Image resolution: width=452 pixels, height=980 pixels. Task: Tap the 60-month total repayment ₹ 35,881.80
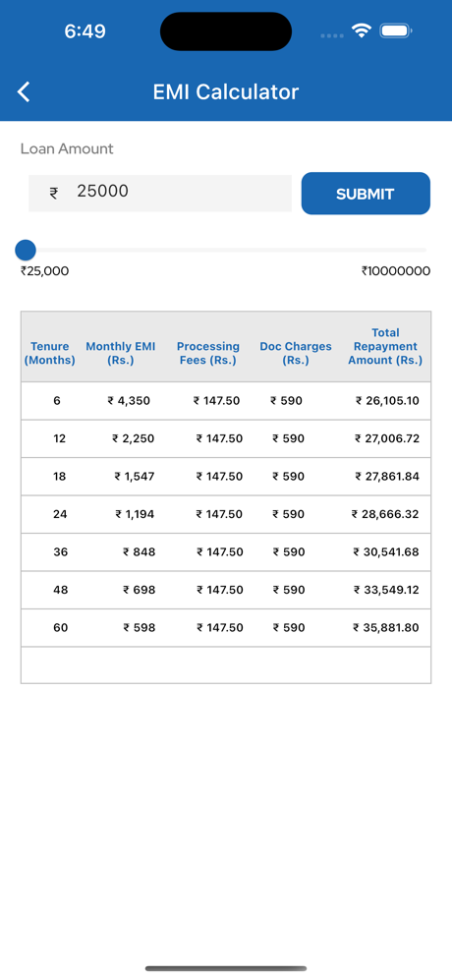pos(386,627)
